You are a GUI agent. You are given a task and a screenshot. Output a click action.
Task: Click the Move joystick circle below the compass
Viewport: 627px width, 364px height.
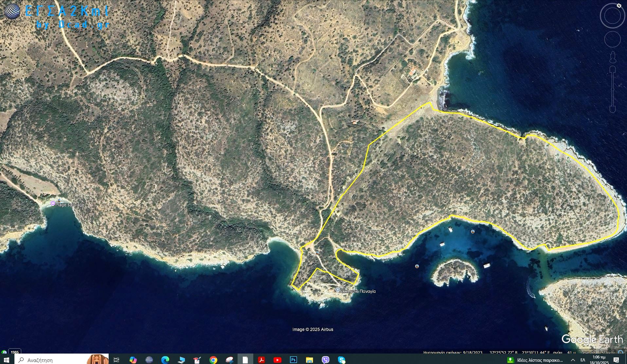612,40
